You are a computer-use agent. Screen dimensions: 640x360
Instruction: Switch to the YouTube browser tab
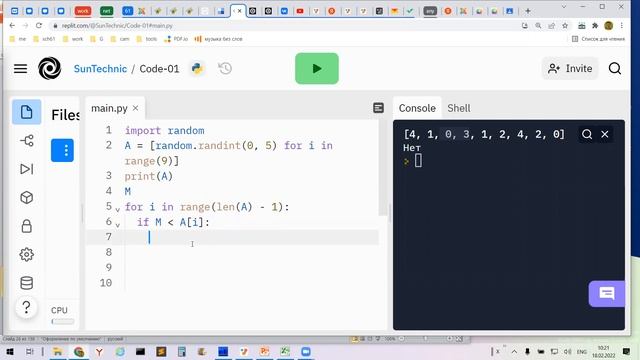[x=300, y=11]
